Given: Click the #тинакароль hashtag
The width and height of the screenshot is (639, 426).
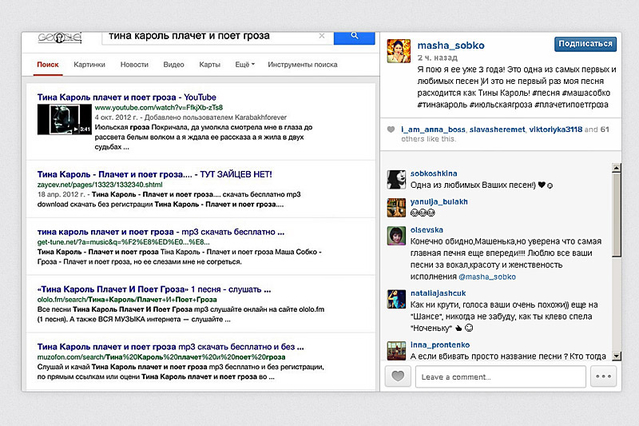Looking at the screenshot, I should 442,105.
